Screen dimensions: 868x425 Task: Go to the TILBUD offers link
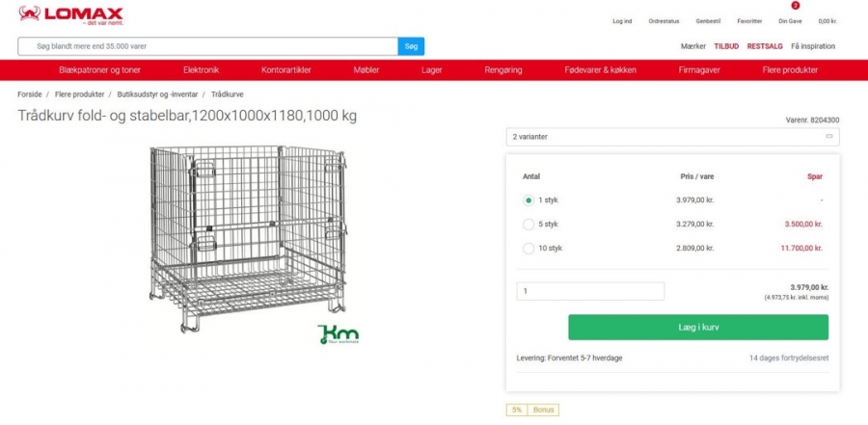click(726, 46)
